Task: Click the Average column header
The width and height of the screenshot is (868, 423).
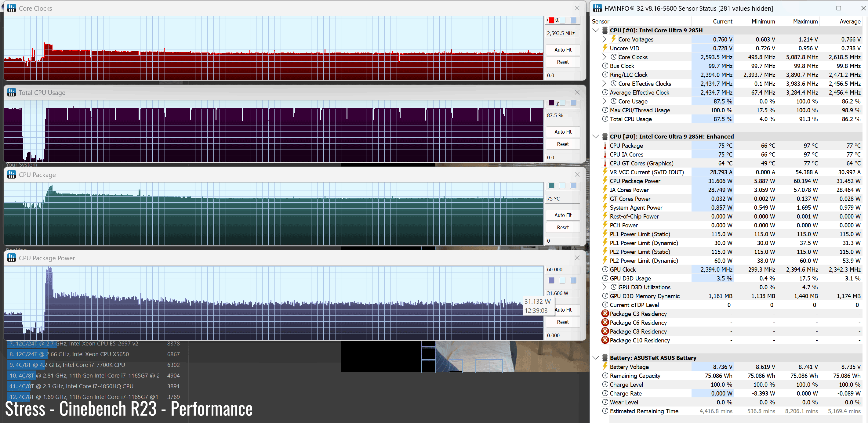Action: [841, 21]
